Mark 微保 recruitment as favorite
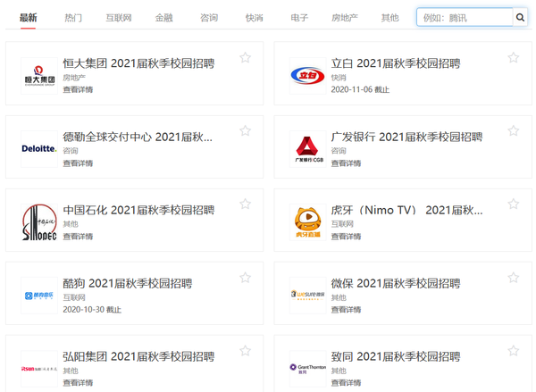Viewport: 536px width, 392px height. point(514,278)
